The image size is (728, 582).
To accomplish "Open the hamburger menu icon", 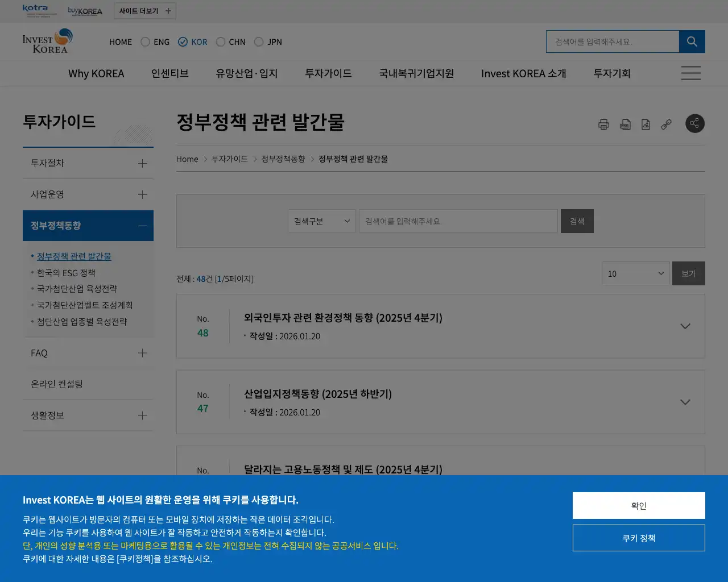I will pyautogui.click(x=690, y=73).
